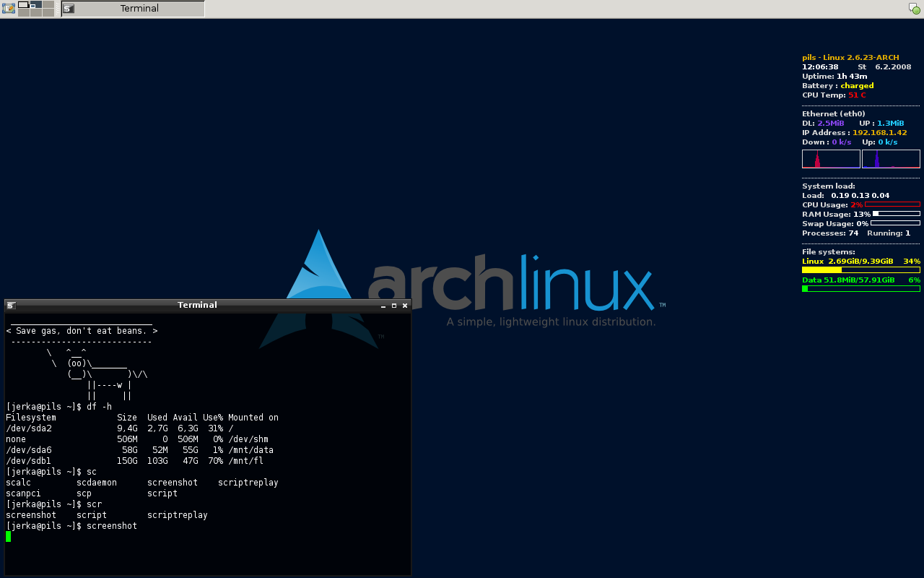This screenshot has height=578, width=924.
Task: Click 'scdaemon' in the completion list
Action: click(97, 483)
